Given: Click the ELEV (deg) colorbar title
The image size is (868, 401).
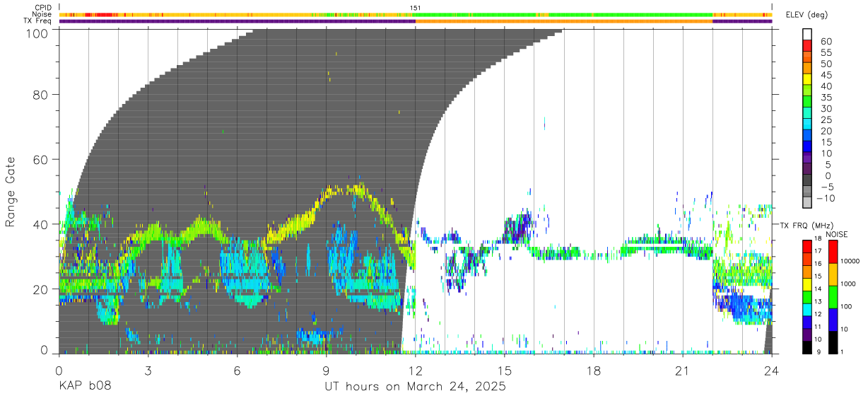Looking at the screenshot, I should pyautogui.click(x=808, y=15).
